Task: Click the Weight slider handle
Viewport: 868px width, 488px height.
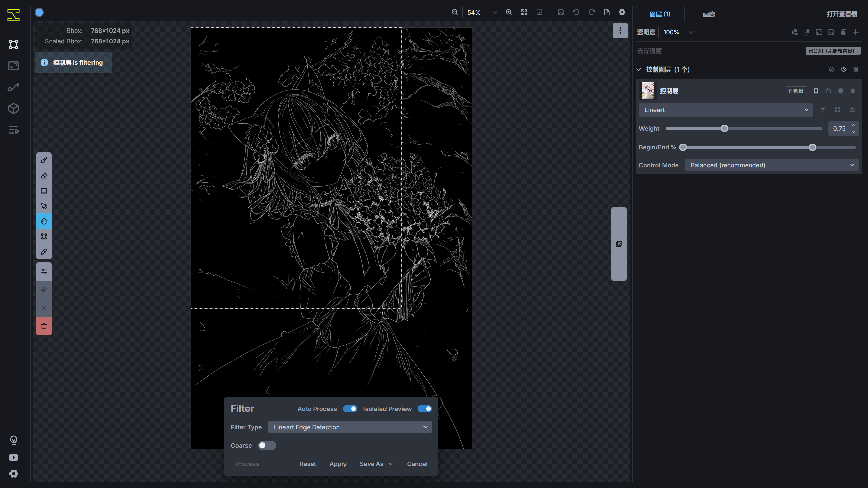Action: point(724,128)
